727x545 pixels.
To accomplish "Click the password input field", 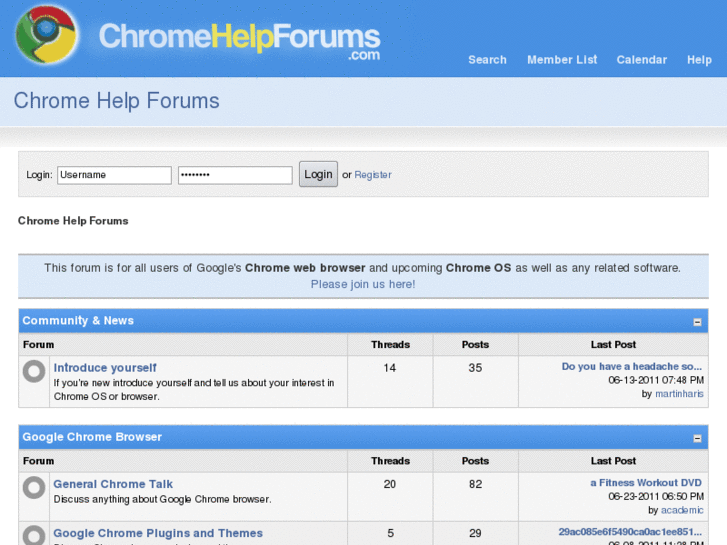I will [x=235, y=175].
